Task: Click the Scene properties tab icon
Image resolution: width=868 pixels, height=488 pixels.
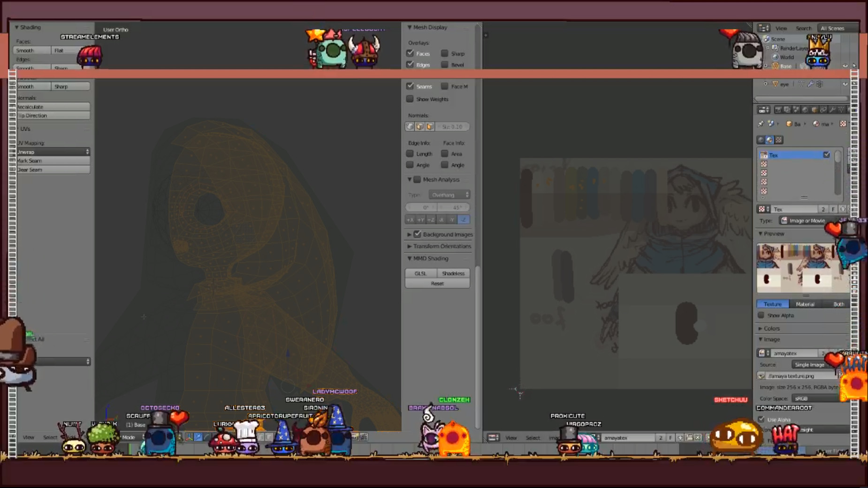Action: click(796, 109)
